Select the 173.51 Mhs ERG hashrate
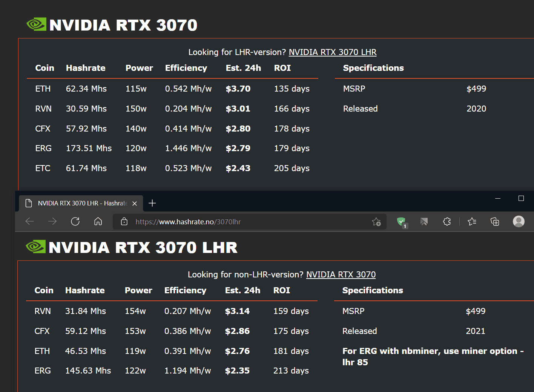This screenshot has height=392, width=534. [x=89, y=148]
